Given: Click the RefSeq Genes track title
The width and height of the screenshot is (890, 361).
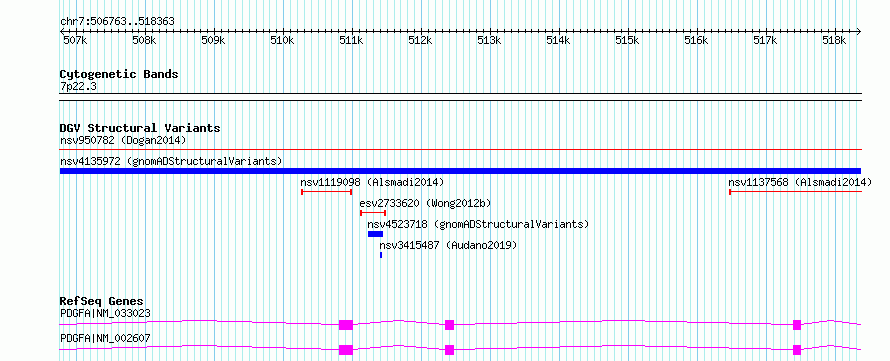Looking at the screenshot, I should coord(102,301).
